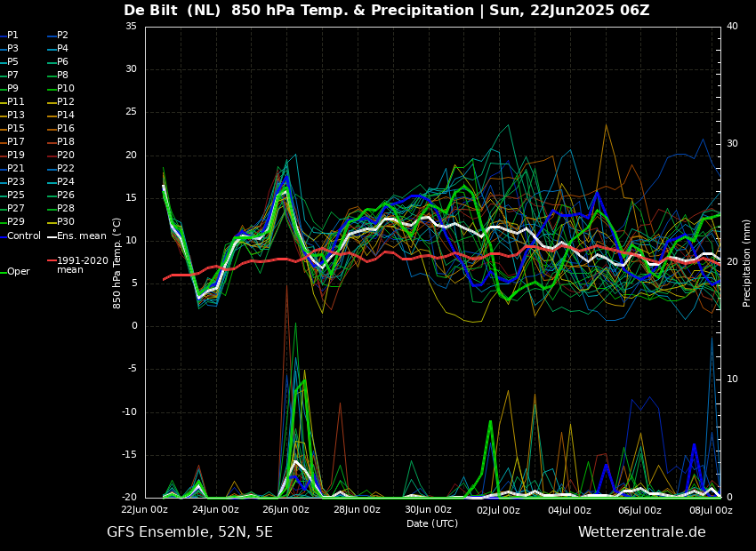This screenshot has width=756, height=551.
Task: Click the Ens. mean legend entry
Action: [77, 236]
